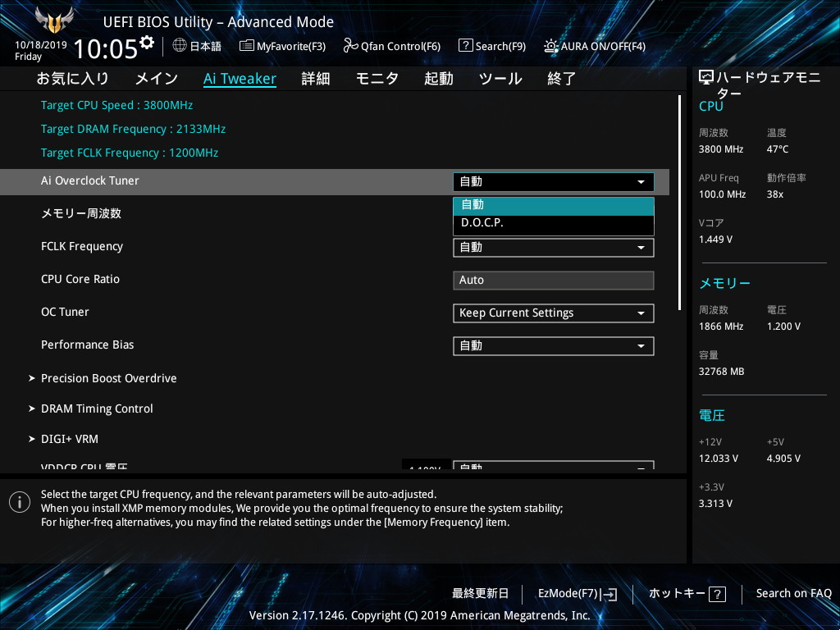Image resolution: width=840 pixels, height=630 pixels.
Task: Select the OC Tuner label
Action: coord(65,312)
